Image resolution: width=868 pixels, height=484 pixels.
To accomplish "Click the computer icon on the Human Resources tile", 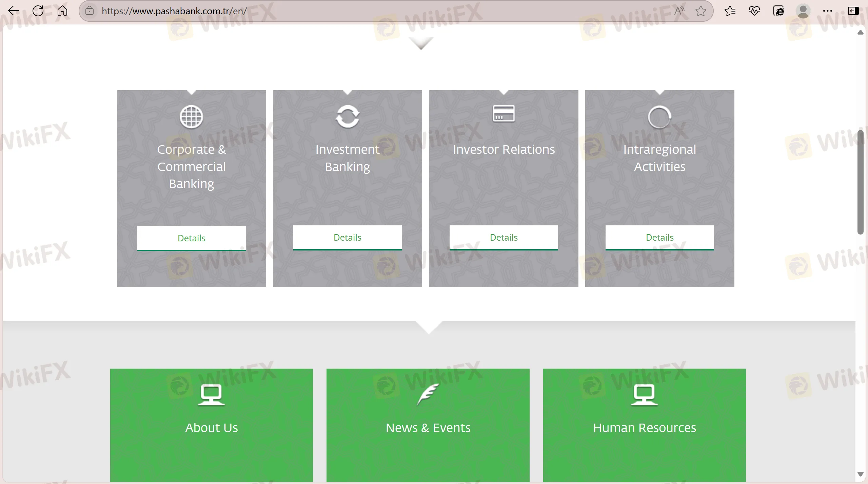I will pyautogui.click(x=644, y=394).
